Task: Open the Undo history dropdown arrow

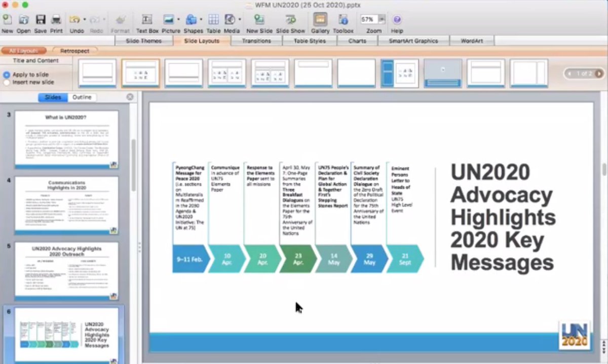Action: 84,20
